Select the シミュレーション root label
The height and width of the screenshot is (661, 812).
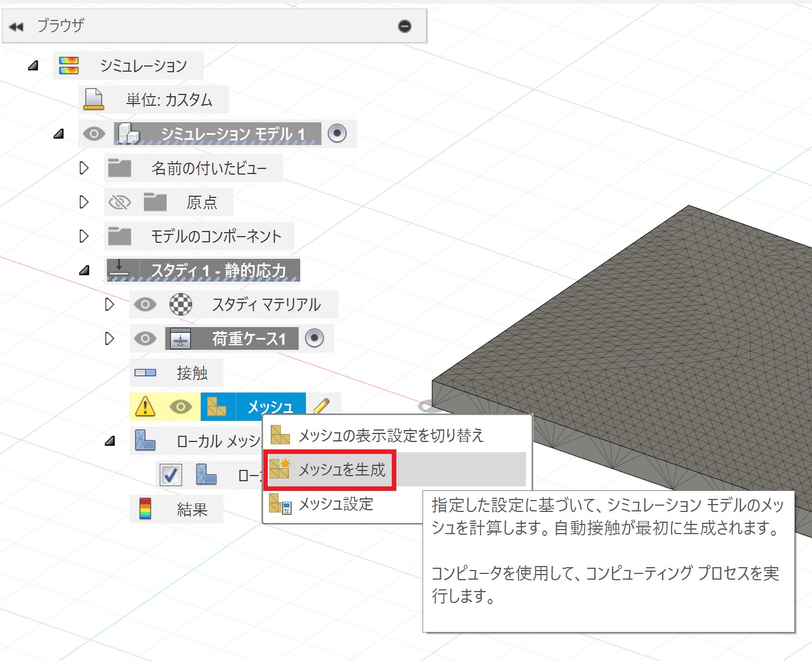[143, 65]
